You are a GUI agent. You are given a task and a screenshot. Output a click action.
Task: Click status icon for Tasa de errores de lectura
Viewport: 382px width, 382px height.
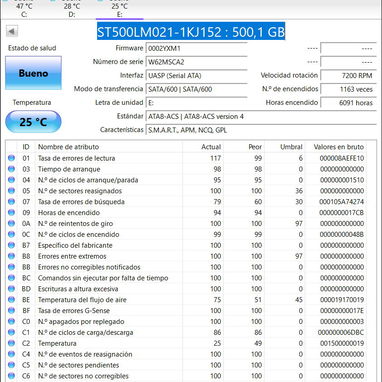click(x=12, y=158)
